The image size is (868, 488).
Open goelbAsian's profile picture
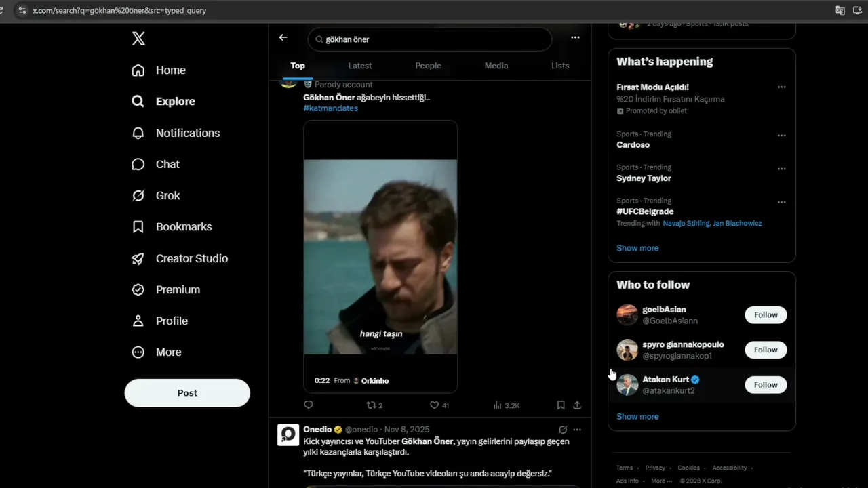click(x=627, y=315)
